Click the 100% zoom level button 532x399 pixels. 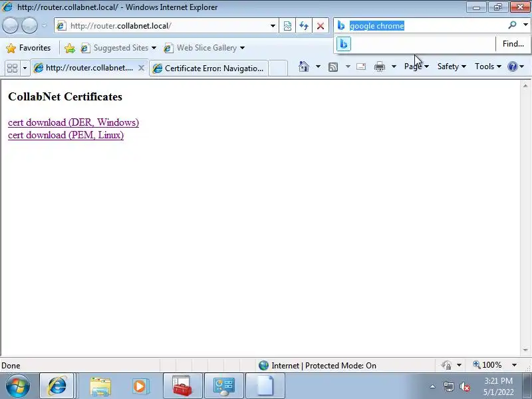pyautogui.click(x=487, y=365)
